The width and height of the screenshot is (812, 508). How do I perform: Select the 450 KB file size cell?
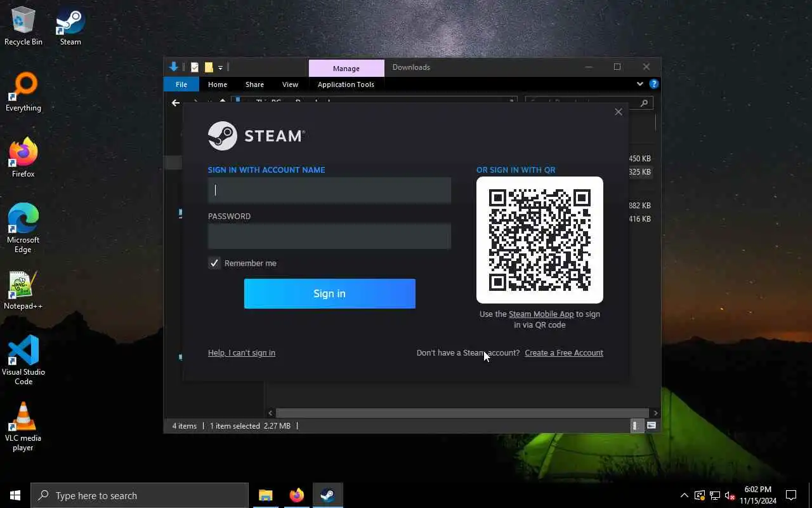(639, 158)
